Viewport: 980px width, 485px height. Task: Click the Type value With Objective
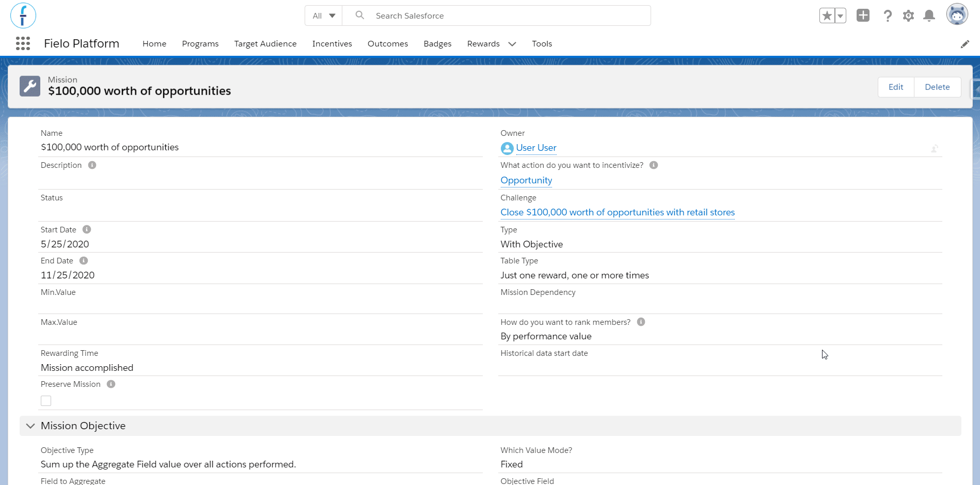[x=532, y=244]
